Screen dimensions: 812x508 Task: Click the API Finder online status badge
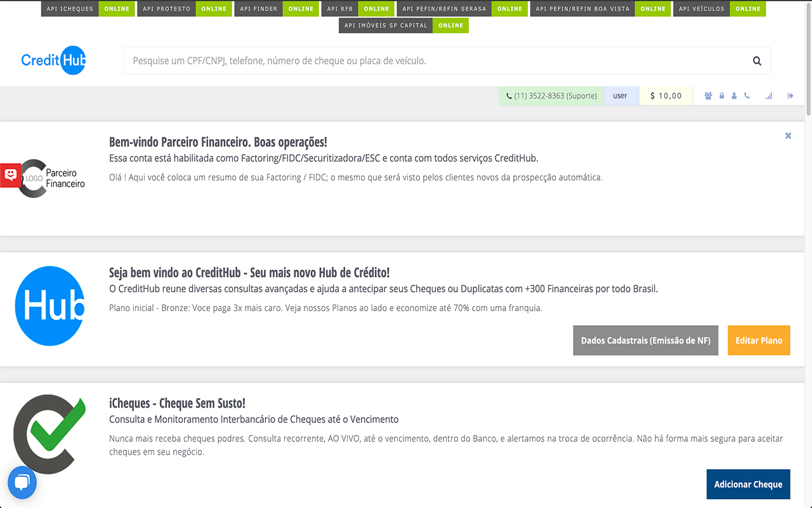277,9
